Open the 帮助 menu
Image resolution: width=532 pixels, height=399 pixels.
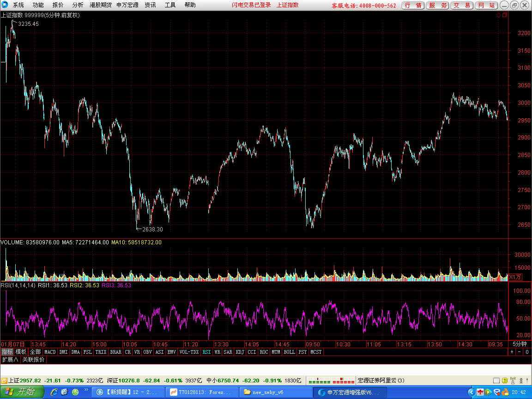click(x=190, y=5)
